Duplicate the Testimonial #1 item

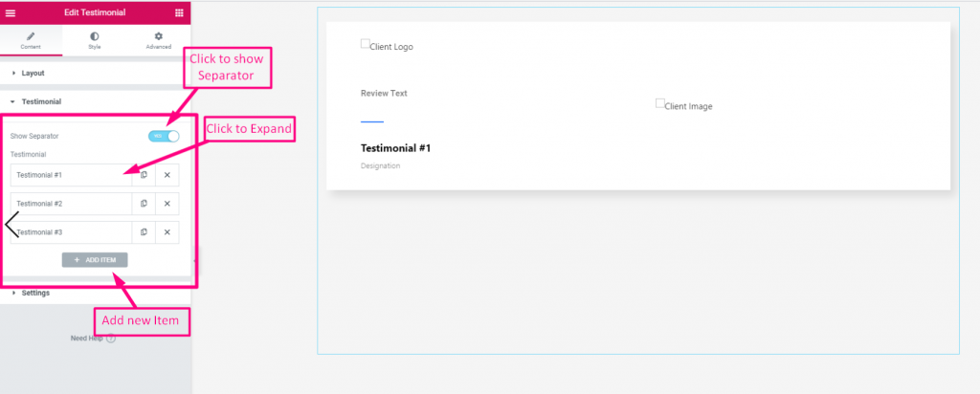coord(144,175)
